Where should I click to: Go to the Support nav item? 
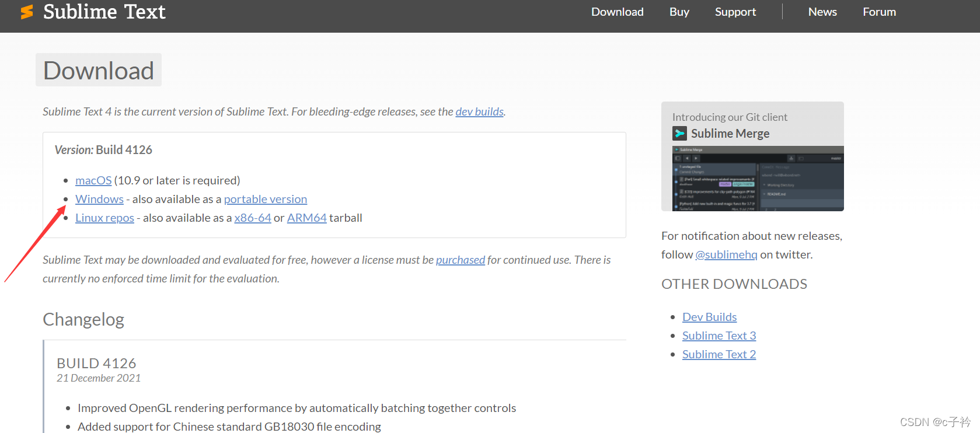[x=735, y=12]
